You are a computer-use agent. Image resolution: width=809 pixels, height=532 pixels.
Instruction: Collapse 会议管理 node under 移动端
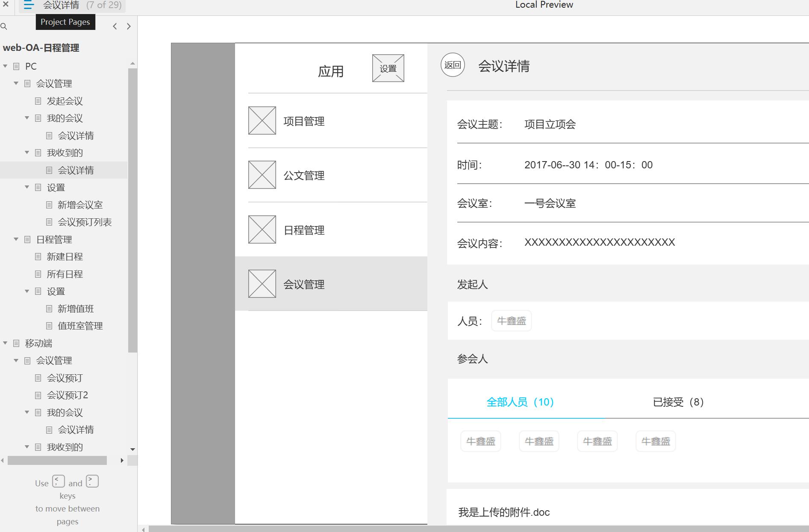[16, 361]
